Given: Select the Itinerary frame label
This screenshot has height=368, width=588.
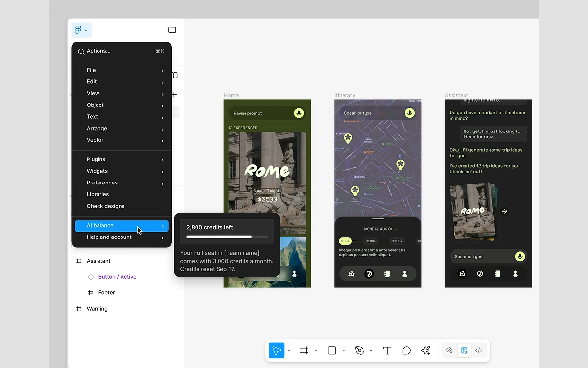Looking at the screenshot, I should pyautogui.click(x=344, y=95).
